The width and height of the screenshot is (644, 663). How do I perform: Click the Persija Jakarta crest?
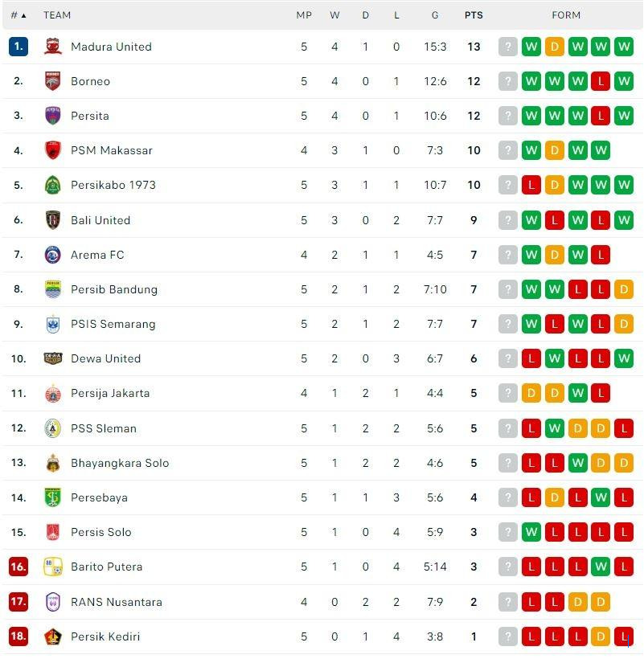[52, 393]
